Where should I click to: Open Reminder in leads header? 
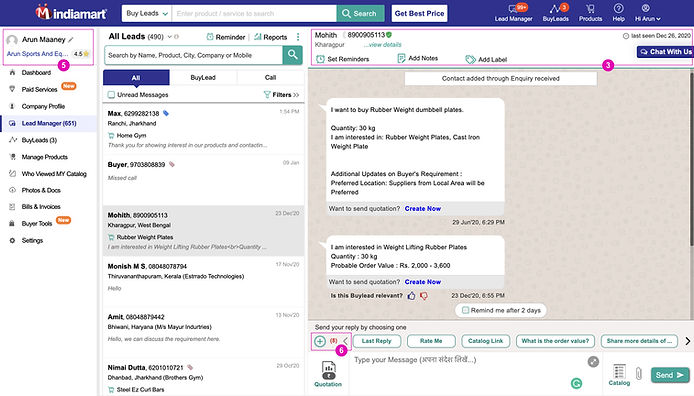(226, 37)
